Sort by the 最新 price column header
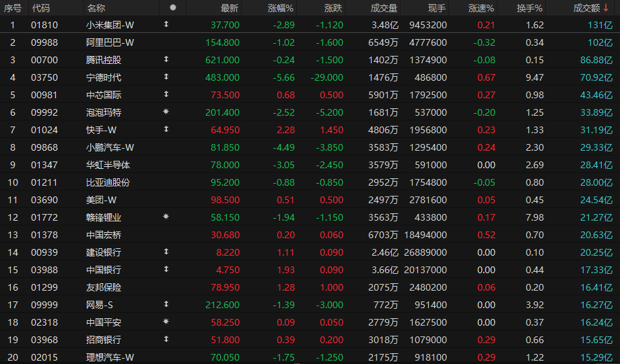620x364 pixels. pos(230,8)
